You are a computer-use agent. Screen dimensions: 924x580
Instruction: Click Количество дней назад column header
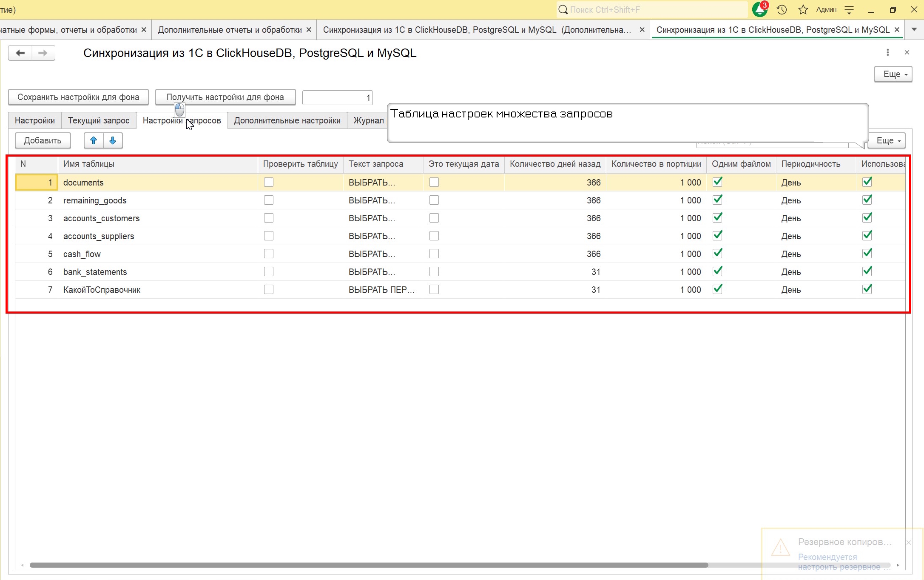point(555,164)
